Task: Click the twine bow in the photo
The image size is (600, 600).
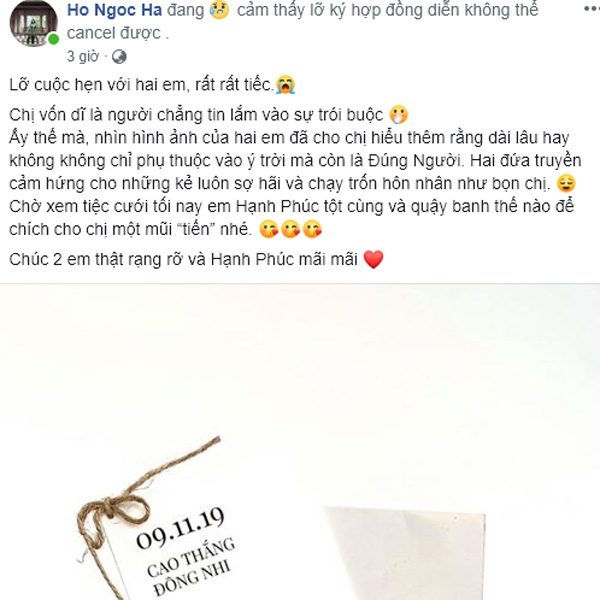Action: click(115, 509)
